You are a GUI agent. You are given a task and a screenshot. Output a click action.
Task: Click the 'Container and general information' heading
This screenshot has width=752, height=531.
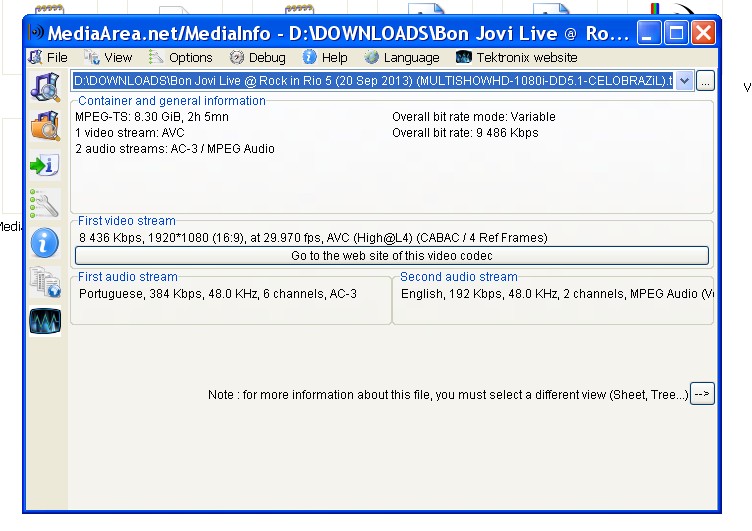click(x=172, y=101)
